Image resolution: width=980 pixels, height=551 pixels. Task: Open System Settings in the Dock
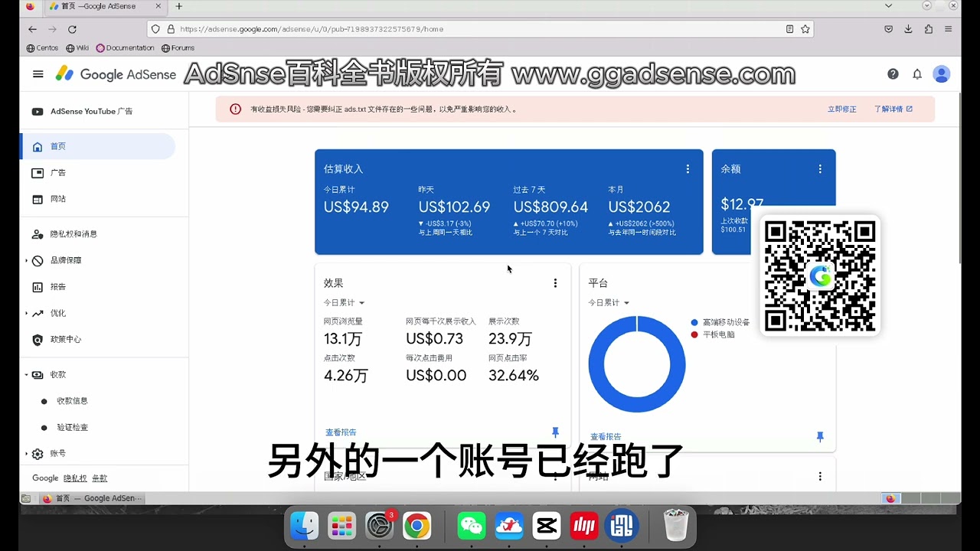point(379,526)
